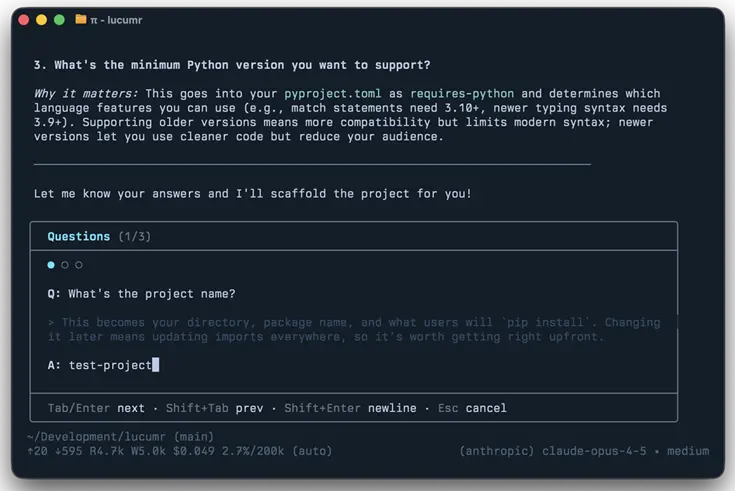Click the Tab/Enter next hint
735x491 pixels.
click(x=96, y=408)
